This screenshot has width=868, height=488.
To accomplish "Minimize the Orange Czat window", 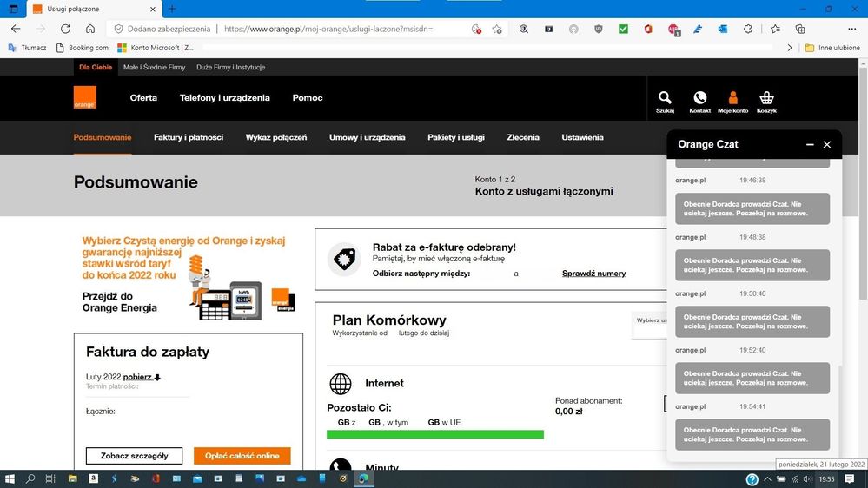I will pyautogui.click(x=810, y=144).
